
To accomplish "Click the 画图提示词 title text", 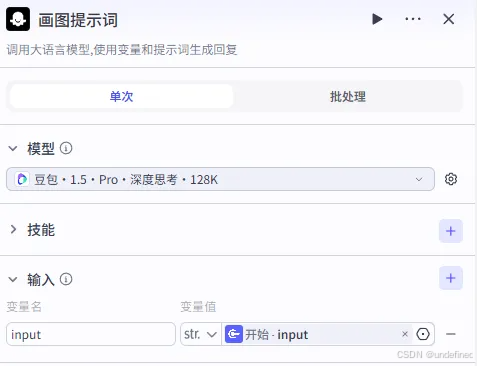I will point(78,20).
